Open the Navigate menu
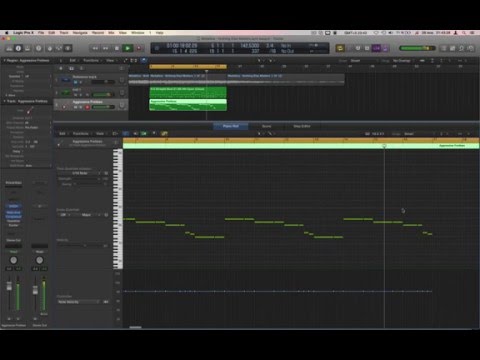The image size is (480, 360). point(80,33)
